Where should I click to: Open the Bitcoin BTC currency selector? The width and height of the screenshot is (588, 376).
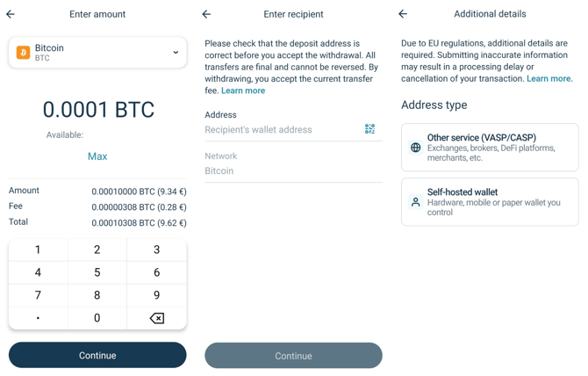point(97,53)
